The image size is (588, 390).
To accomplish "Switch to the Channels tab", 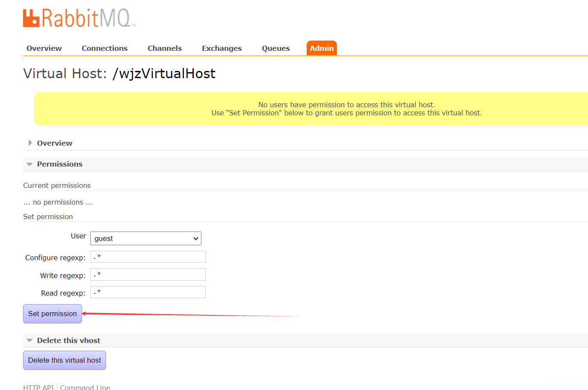I will [x=165, y=48].
